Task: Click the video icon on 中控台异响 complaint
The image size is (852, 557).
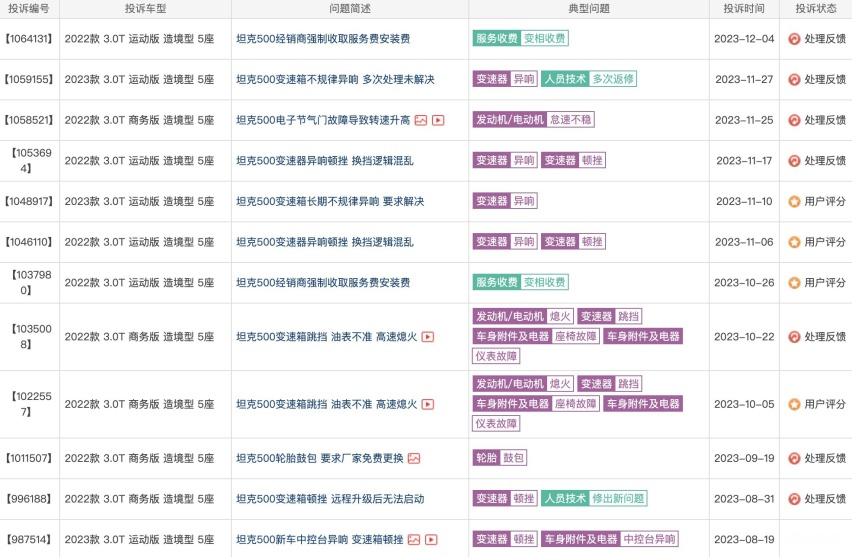Action: (431, 540)
